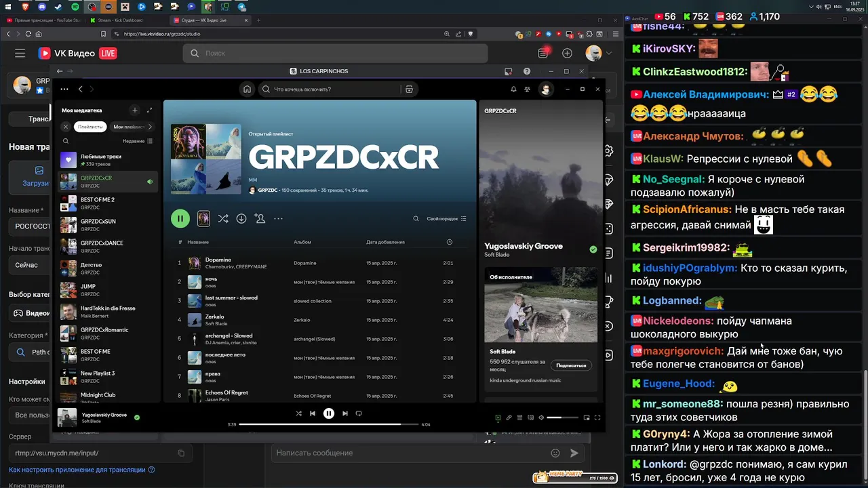868x488 pixels.
Task: Go back in Spotify navigation
Action: (80, 89)
